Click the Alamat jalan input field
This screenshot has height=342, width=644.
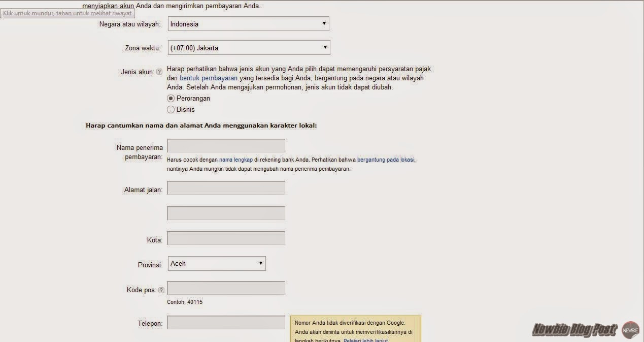pos(225,188)
